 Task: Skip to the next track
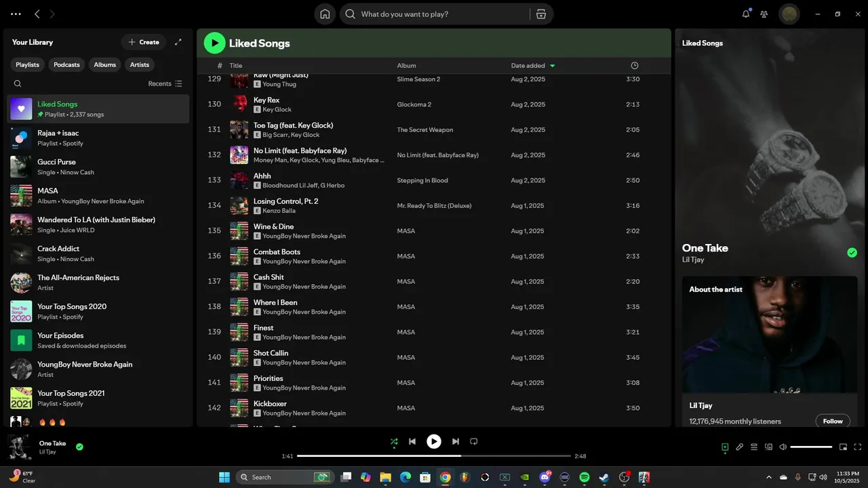coord(456,441)
